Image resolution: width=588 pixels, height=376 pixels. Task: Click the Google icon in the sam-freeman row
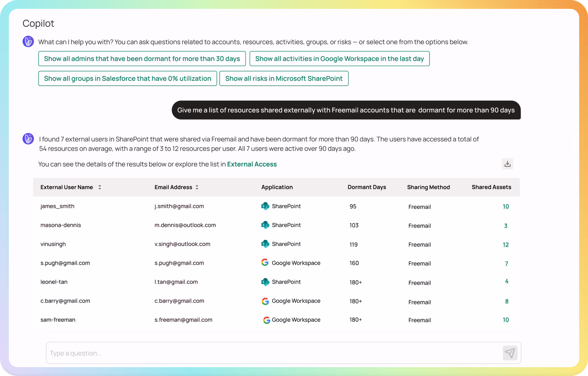click(266, 320)
